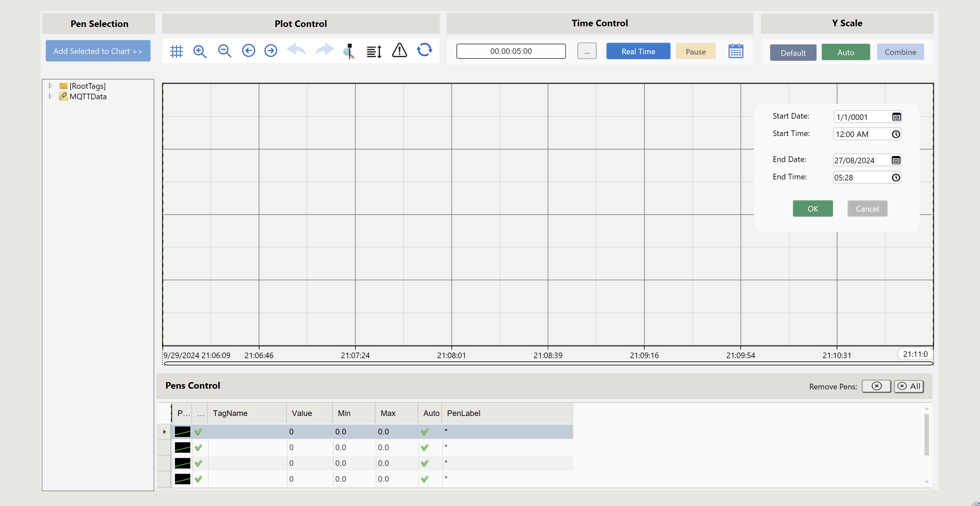980x506 pixels.
Task: Toggle visibility check of first pen row
Action: [198, 432]
